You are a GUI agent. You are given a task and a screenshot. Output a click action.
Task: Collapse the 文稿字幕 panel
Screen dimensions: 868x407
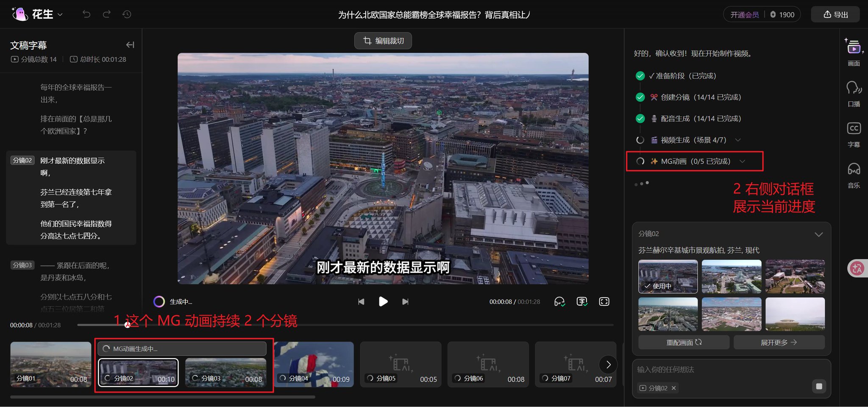[x=130, y=45]
